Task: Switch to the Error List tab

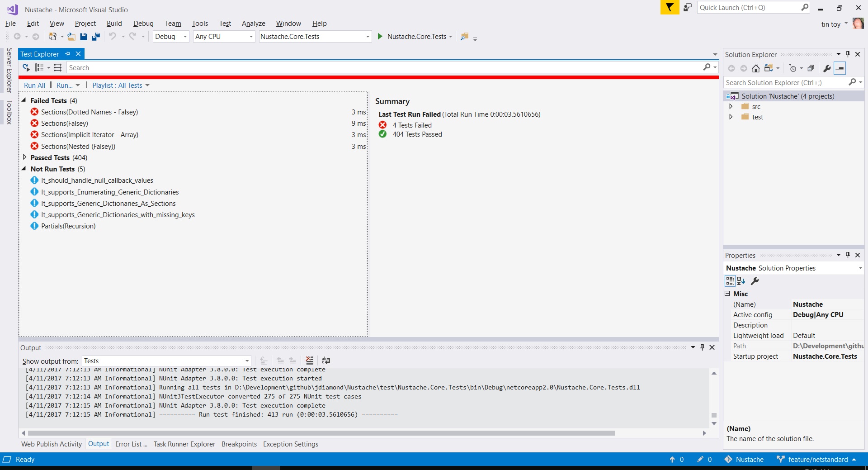Action: point(131,444)
